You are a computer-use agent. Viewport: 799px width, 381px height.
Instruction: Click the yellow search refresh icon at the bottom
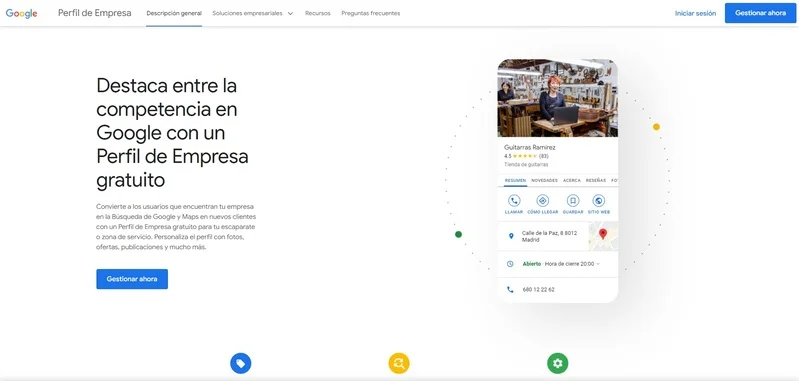[x=399, y=363]
